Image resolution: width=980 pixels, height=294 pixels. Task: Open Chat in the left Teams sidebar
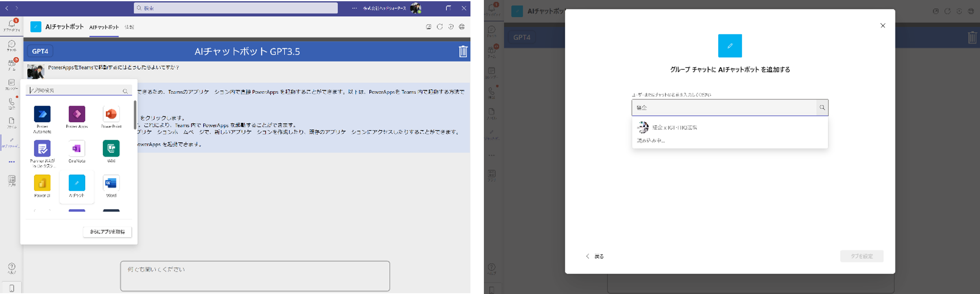pos(11,46)
